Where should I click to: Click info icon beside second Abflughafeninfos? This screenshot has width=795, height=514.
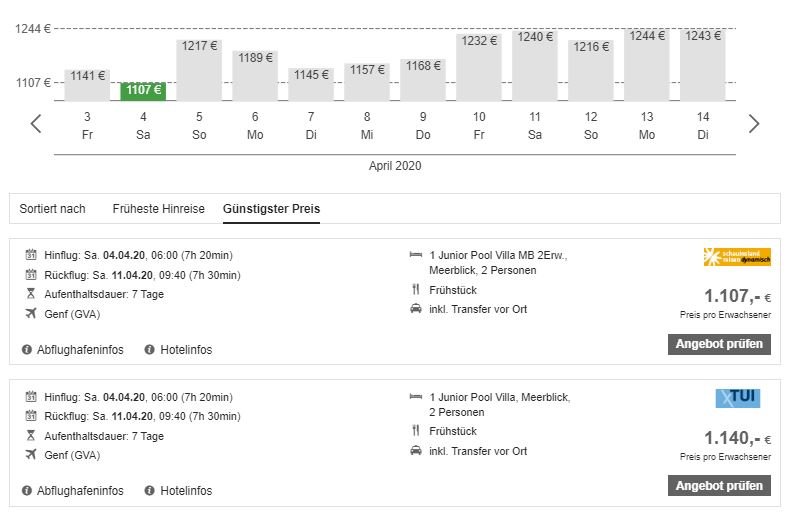pyautogui.click(x=27, y=491)
